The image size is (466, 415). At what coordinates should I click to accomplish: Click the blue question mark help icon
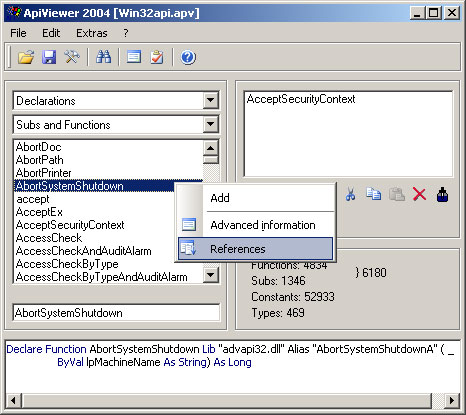(x=188, y=57)
